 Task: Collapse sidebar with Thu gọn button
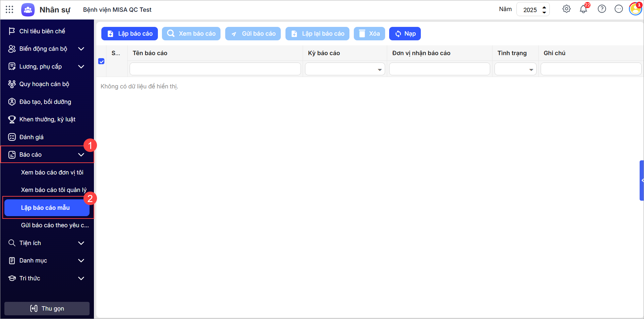(47, 309)
